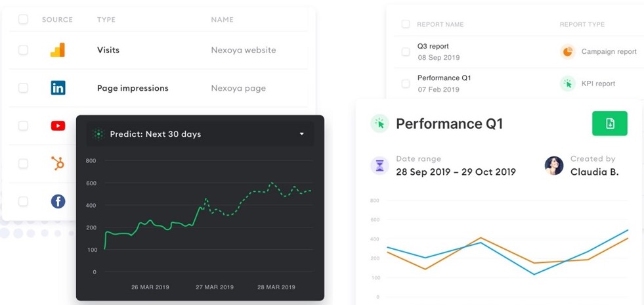Check the Q3 report checkbox
The image size is (644, 305).
tap(406, 52)
